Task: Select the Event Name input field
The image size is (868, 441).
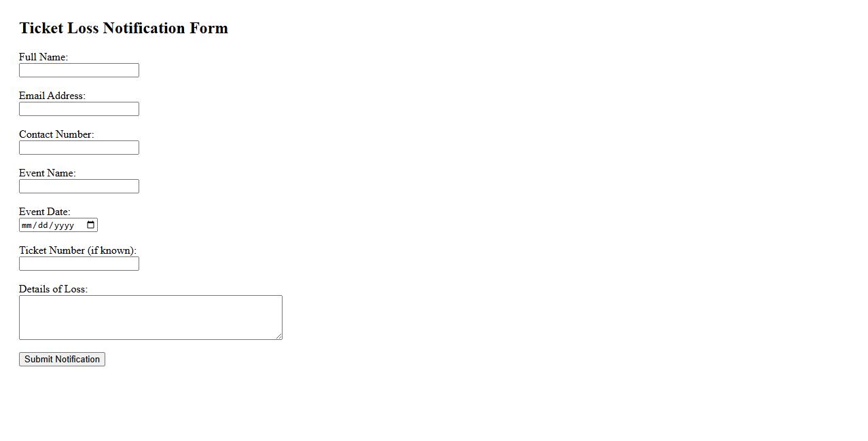Action: (79, 187)
